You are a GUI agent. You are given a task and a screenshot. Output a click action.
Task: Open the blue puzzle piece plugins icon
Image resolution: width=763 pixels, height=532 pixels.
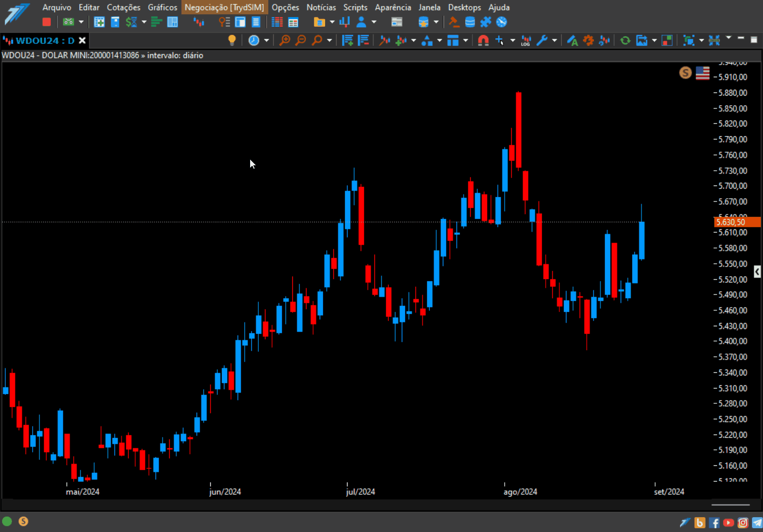coord(485,22)
